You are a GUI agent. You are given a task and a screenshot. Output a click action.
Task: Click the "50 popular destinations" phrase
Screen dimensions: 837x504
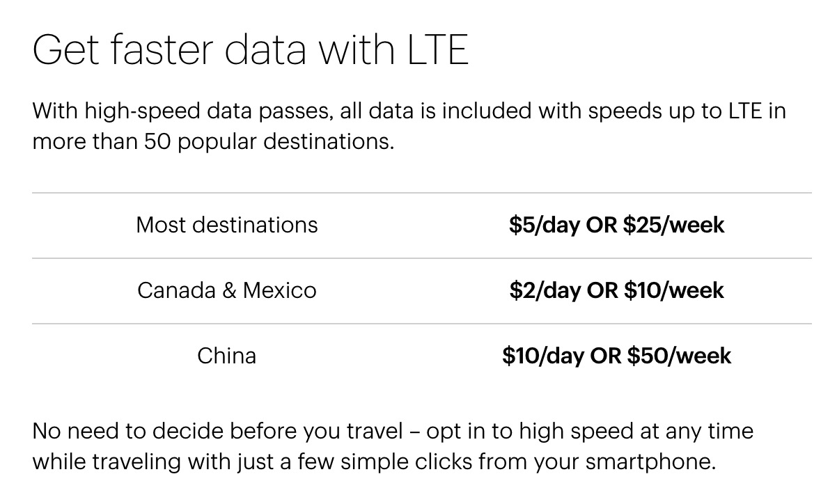pos(269,142)
